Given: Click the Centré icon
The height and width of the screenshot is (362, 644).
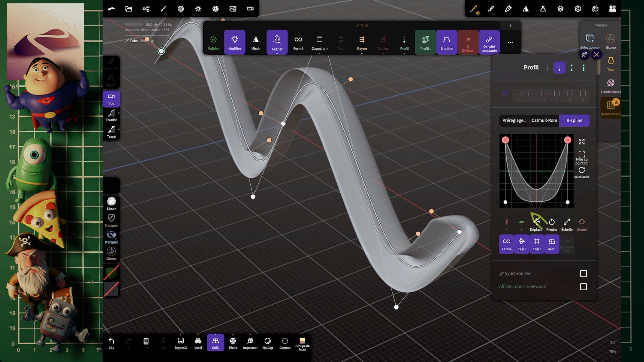Looking at the screenshot, I should [582, 224].
